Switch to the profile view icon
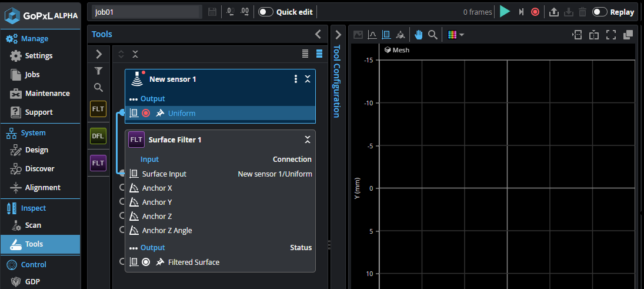The height and width of the screenshot is (289, 644). [x=372, y=35]
